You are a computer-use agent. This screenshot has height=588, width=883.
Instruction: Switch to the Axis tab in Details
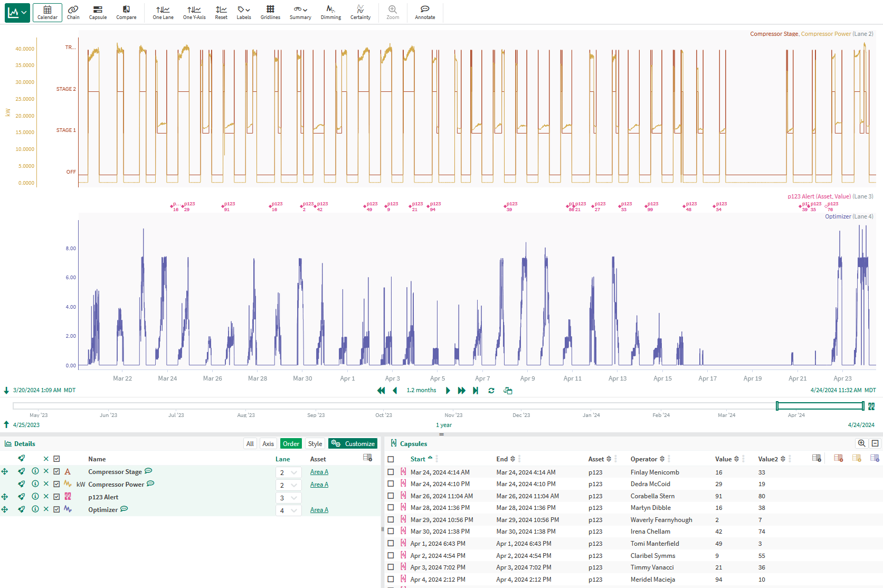point(268,444)
